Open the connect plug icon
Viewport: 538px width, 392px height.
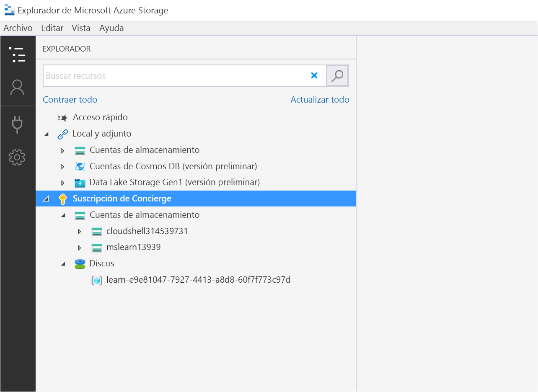[17, 124]
